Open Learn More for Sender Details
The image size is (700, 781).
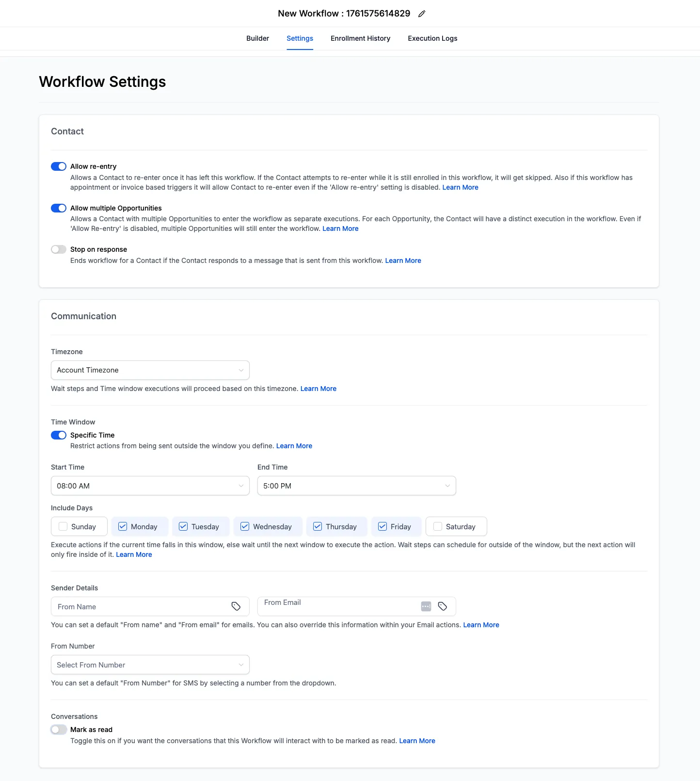(x=481, y=625)
